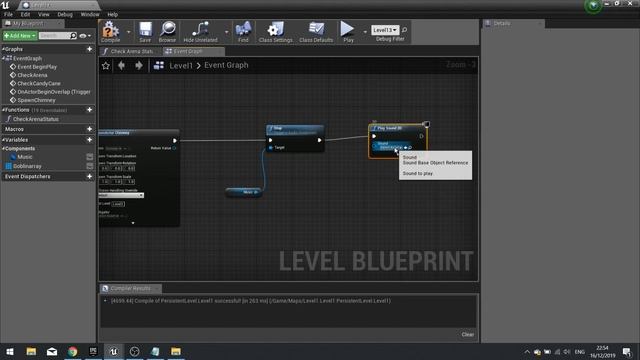This screenshot has width=640, height=360.
Task: Open the Edit menu
Action: tap(25, 14)
